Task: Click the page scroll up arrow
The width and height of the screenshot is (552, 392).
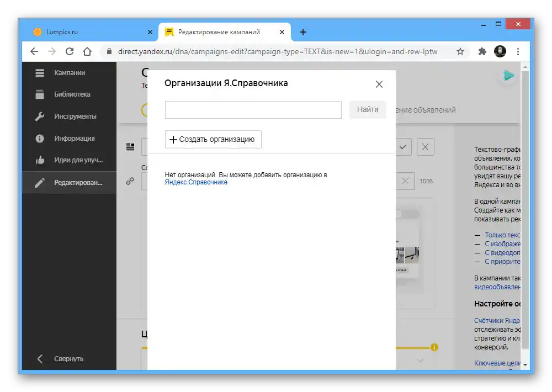Action: pos(525,67)
